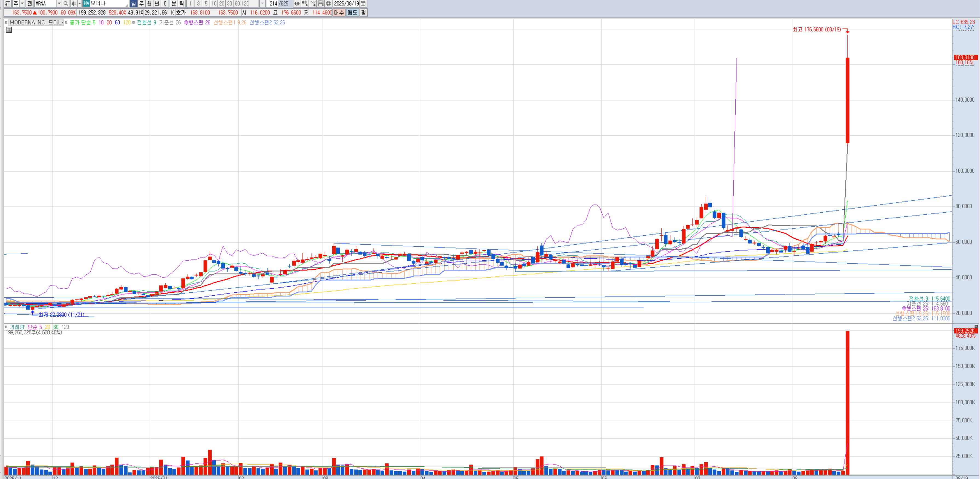Toggle the square marker before 거래량
Viewport: 980px width, 479px height.
point(6,327)
